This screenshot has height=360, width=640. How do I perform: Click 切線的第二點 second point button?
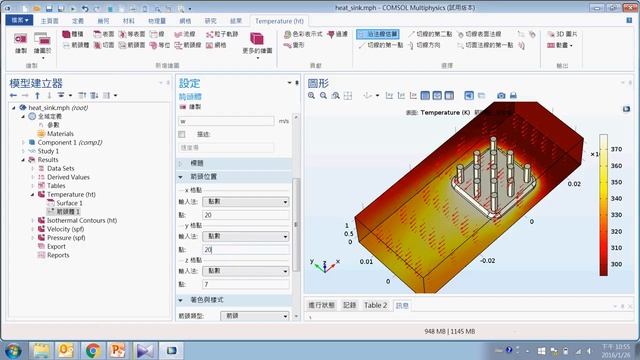click(x=430, y=34)
